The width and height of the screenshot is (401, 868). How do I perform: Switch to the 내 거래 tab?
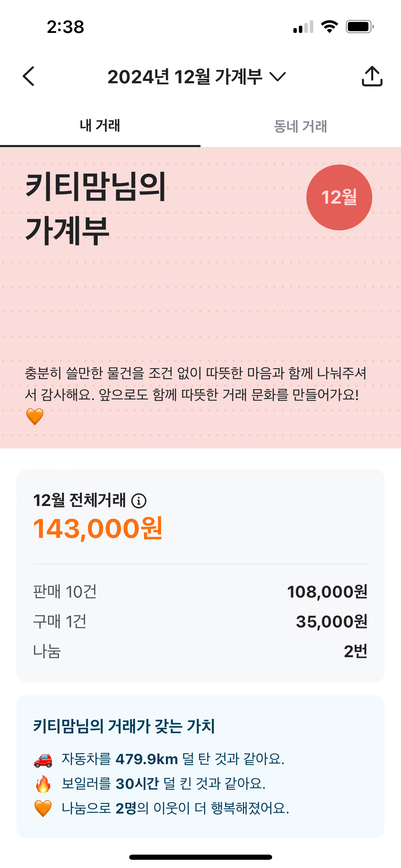click(x=100, y=126)
